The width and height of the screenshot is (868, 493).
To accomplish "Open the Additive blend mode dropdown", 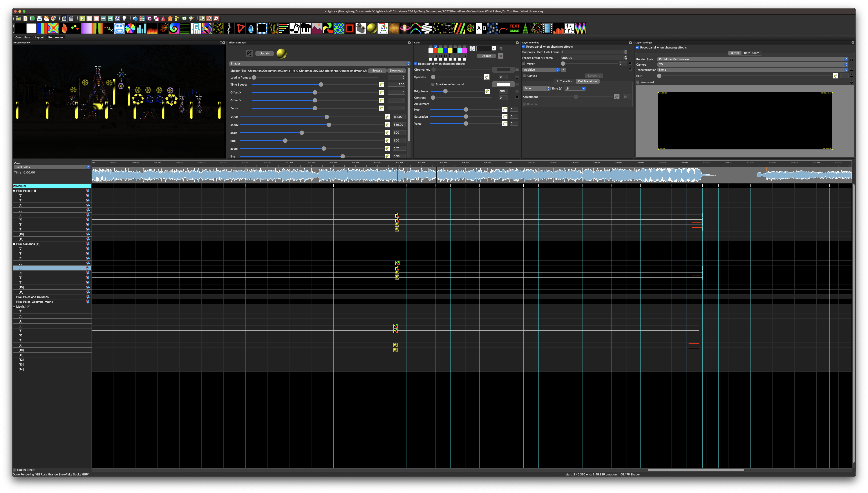I will pyautogui.click(x=541, y=70).
